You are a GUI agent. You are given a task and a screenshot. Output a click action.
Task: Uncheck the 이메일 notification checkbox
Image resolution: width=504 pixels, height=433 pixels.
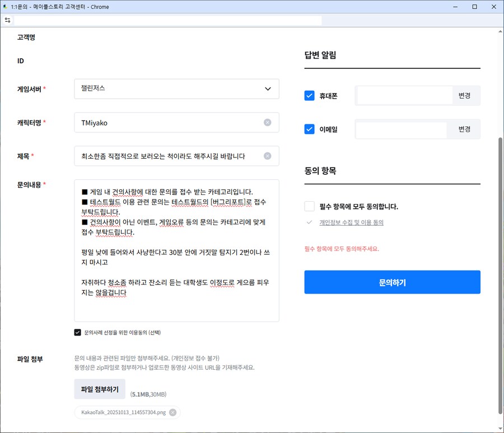tap(310, 129)
